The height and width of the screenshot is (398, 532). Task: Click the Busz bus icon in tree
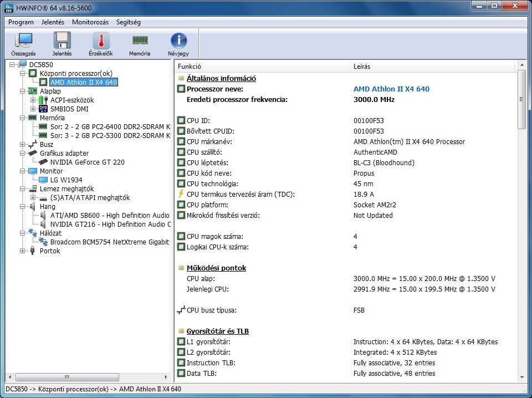(x=33, y=144)
